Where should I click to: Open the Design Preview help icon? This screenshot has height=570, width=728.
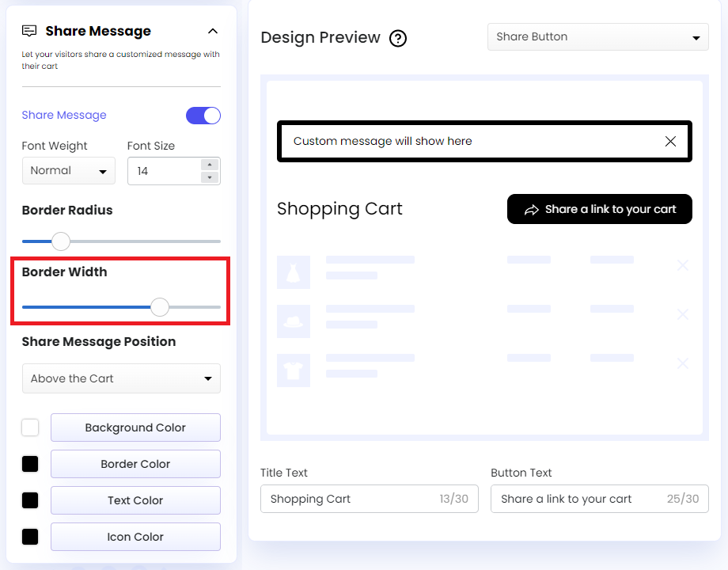coord(398,38)
